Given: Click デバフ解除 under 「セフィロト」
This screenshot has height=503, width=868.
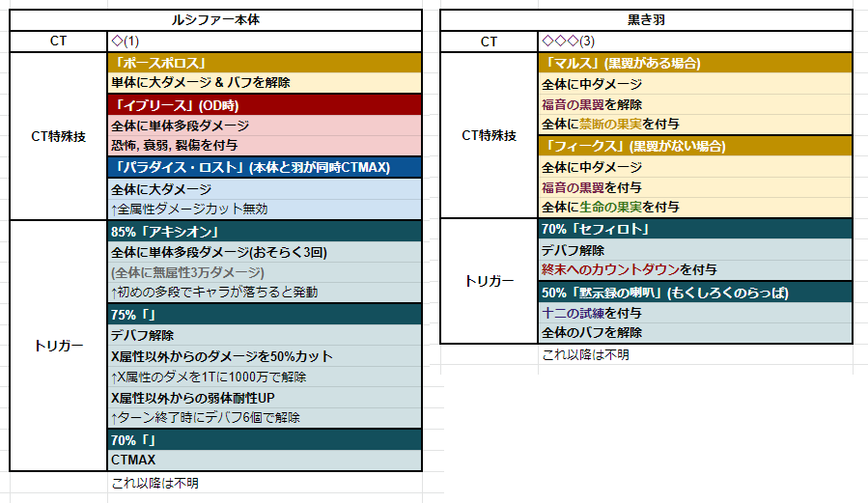Looking at the screenshot, I should [695, 250].
